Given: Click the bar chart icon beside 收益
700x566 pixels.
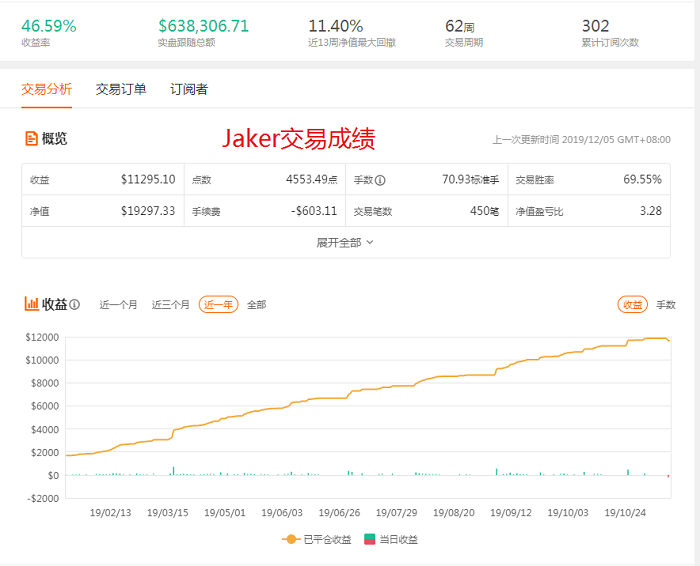Looking at the screenshot, I should [x=31, y=304].
